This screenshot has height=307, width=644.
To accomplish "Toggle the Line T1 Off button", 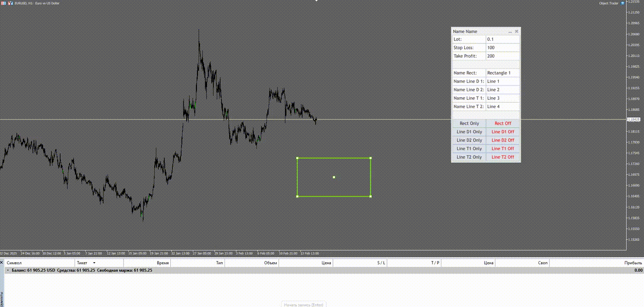I will (x=503, y=149).
